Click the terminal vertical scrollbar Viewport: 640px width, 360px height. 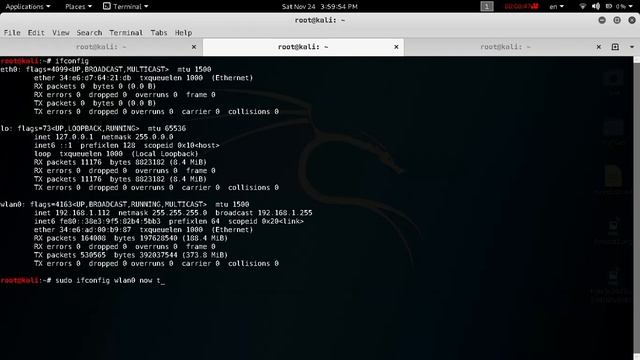pos(636,208)
